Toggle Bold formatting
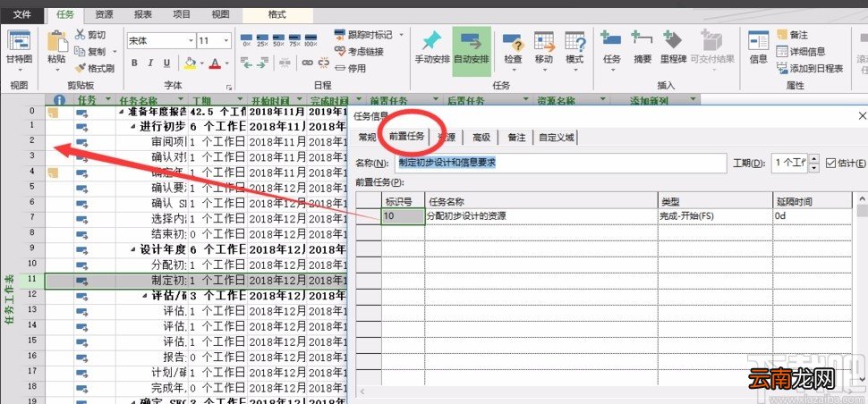868x404 pixels. [x=134, y=63]
